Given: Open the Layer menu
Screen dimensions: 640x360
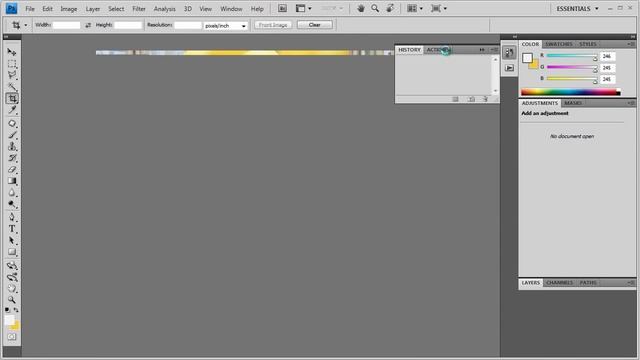Looking at the screenshot, I should click(x=93, y=9).
